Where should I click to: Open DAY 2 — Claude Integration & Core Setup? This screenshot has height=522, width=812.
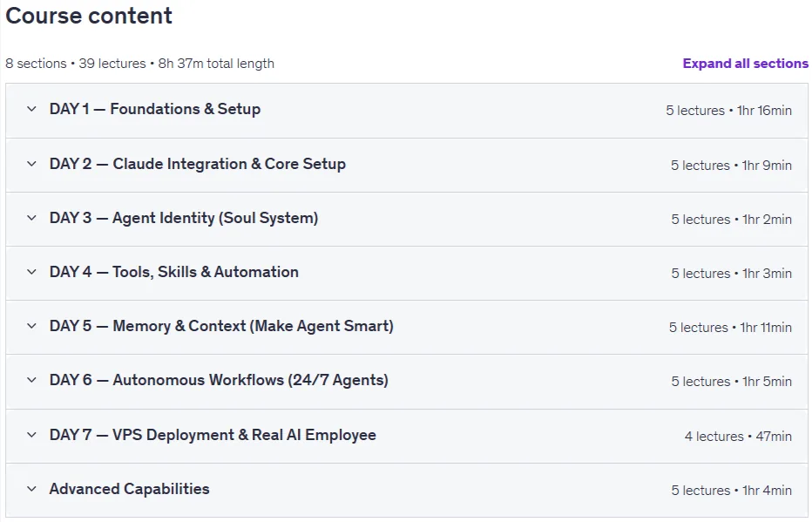(x=197, y=164)
